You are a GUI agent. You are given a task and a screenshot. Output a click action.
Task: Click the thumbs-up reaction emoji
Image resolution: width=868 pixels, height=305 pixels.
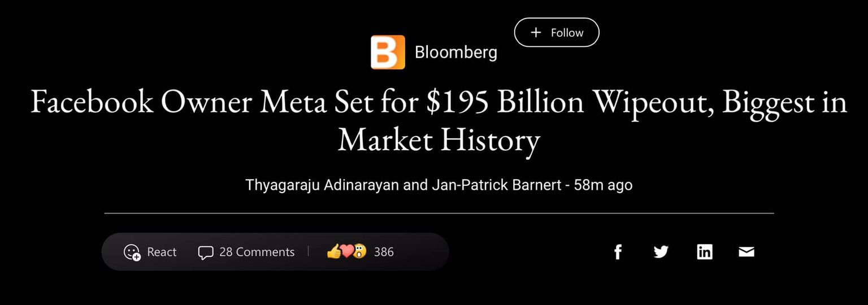(x=333, y=251)
